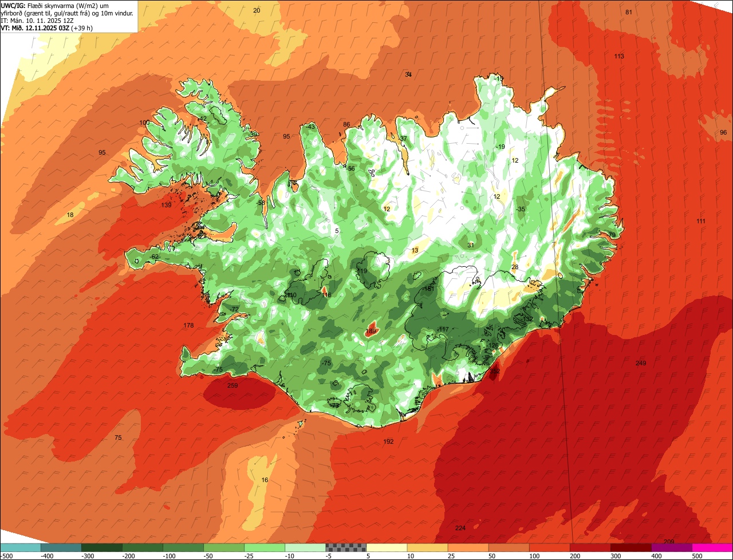The width and height of the screenshot is (733, 560).
Task: Click the map value '139' in Breiðafjörður bay
Action: [x=166, y=205]
